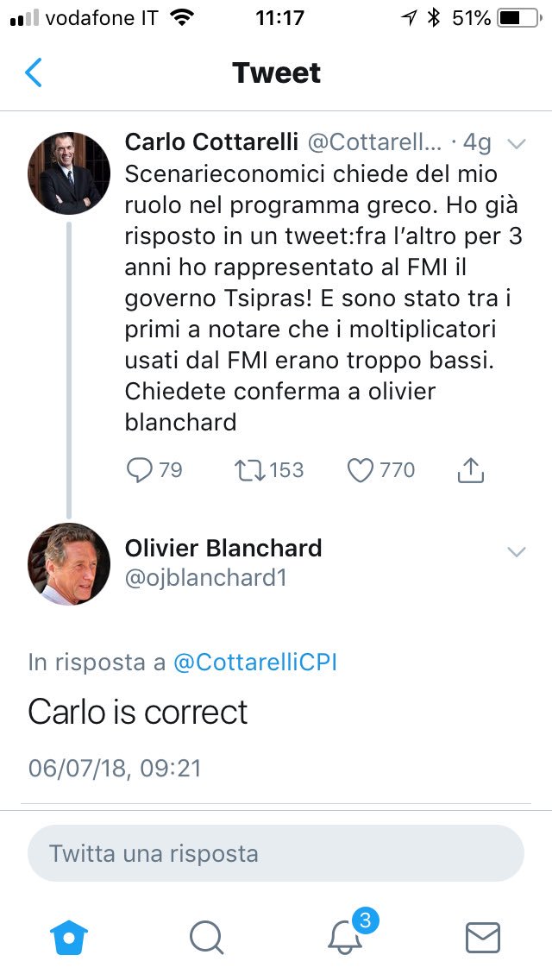Like Carlo Cottarelli's tweet with heart icon
552x980 pixels.
click(x=360, y=469)
